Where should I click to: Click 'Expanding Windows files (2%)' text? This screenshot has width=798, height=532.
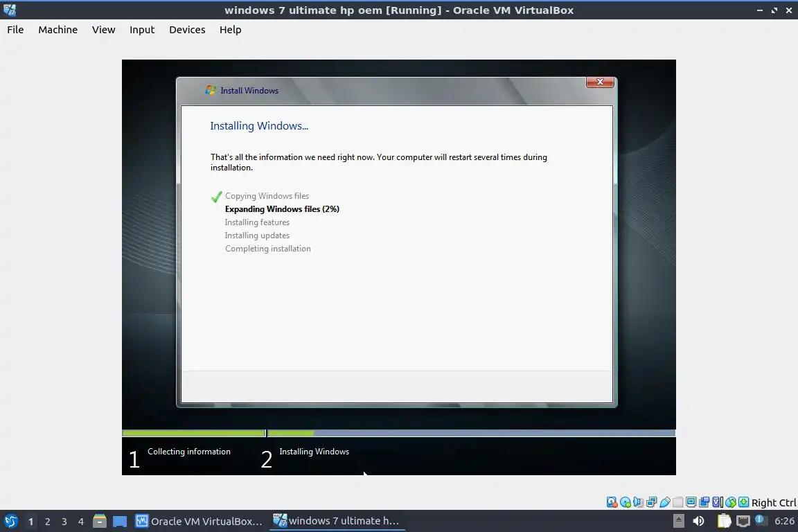coord(282,209)
